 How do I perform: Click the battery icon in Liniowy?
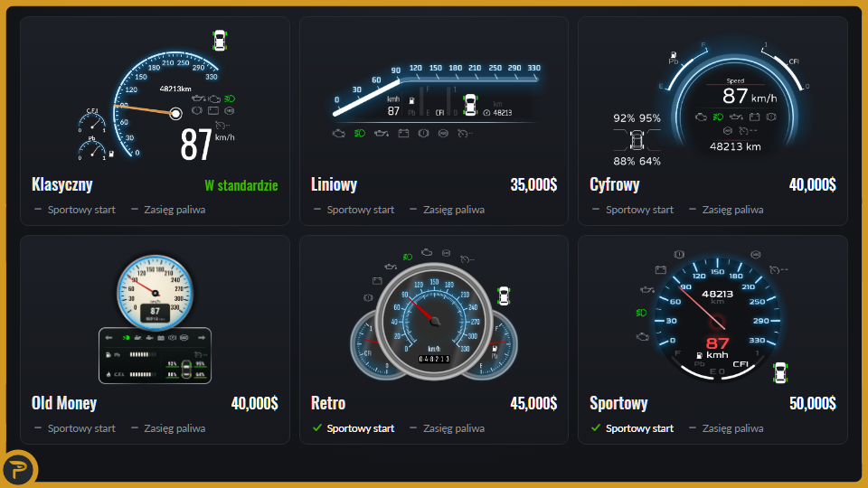point(403,134)
